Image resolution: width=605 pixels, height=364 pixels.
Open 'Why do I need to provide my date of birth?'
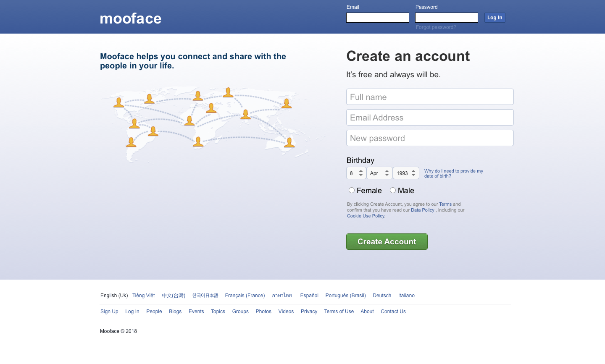click(x=453, y=173)
